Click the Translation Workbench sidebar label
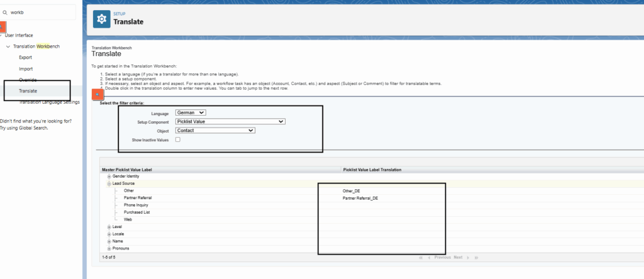The height and width of the screenshot is (279, 644). point(36,46)
